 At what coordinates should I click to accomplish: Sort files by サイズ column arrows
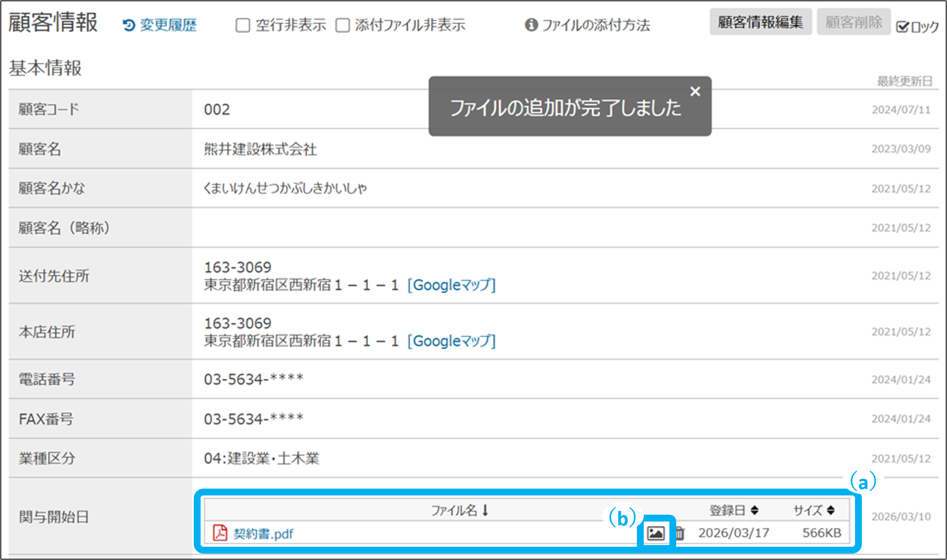(830, 510)
